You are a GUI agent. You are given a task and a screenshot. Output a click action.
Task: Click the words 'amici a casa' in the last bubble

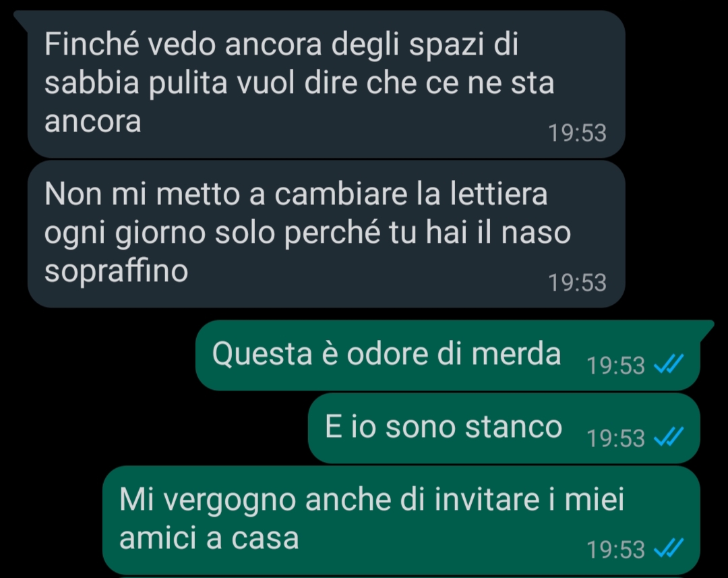(209, 538)
